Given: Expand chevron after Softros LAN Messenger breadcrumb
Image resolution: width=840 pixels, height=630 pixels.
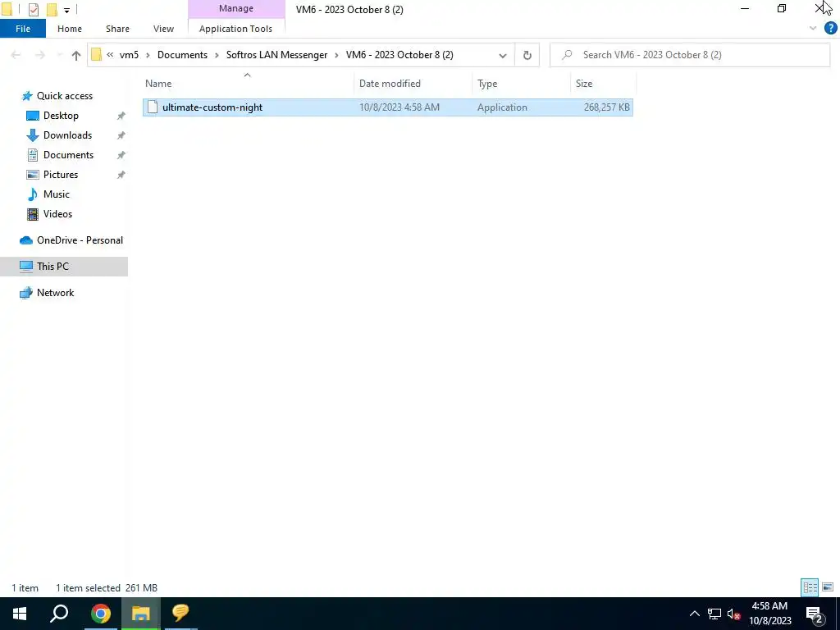Looking at the screenshot, I should point(337,55).
